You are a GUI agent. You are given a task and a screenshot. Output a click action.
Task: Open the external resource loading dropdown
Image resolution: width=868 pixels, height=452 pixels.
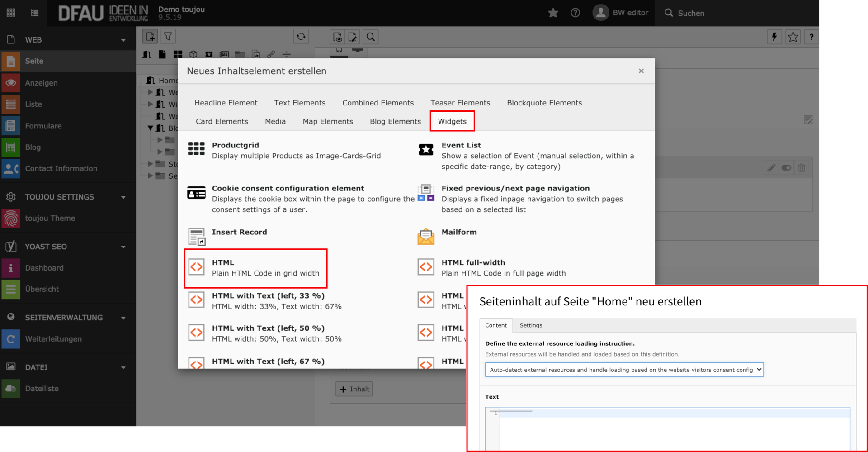pos(624,370)
